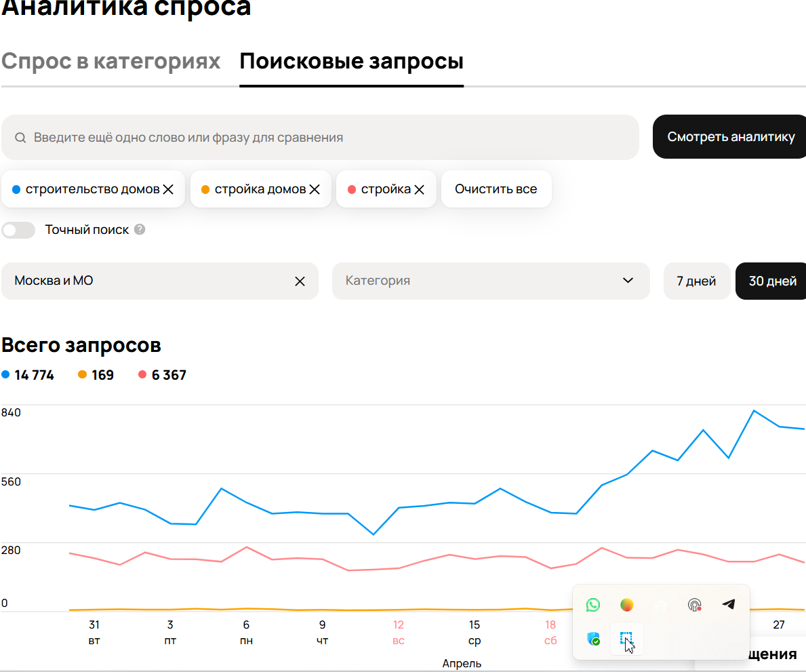The width and height of the screenshot is (806, 672).
Task: Click the screenshot selection tool tray icon
Action: tap(626, 639)
